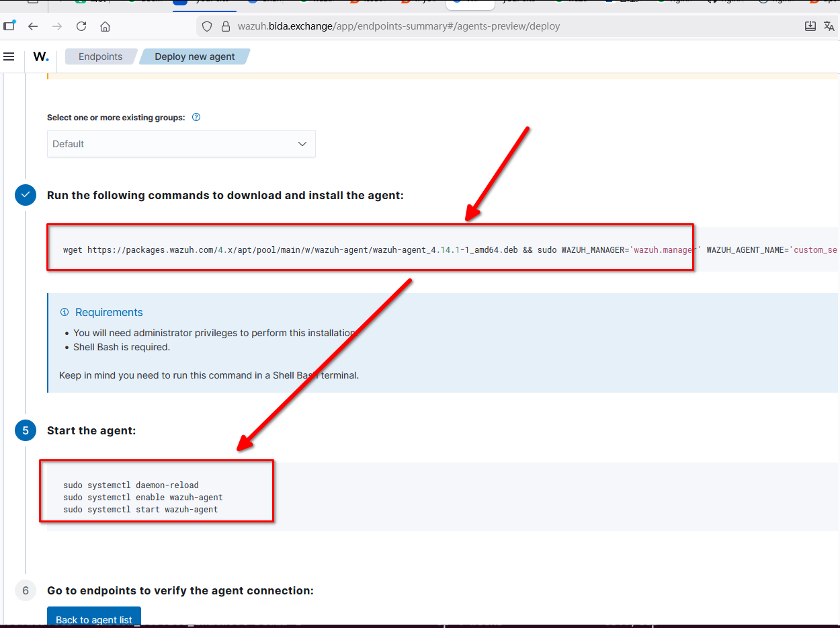Click the browser address bar URL
Screen dimensions: 840x628
click(x=403, y=26)
